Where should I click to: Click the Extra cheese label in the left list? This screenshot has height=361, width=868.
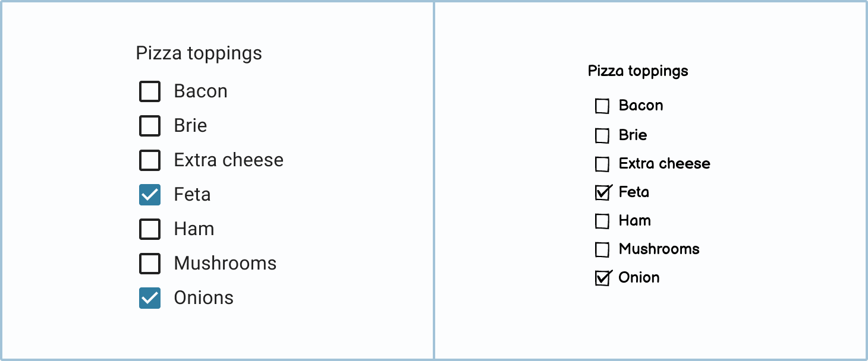click(228, 160)
